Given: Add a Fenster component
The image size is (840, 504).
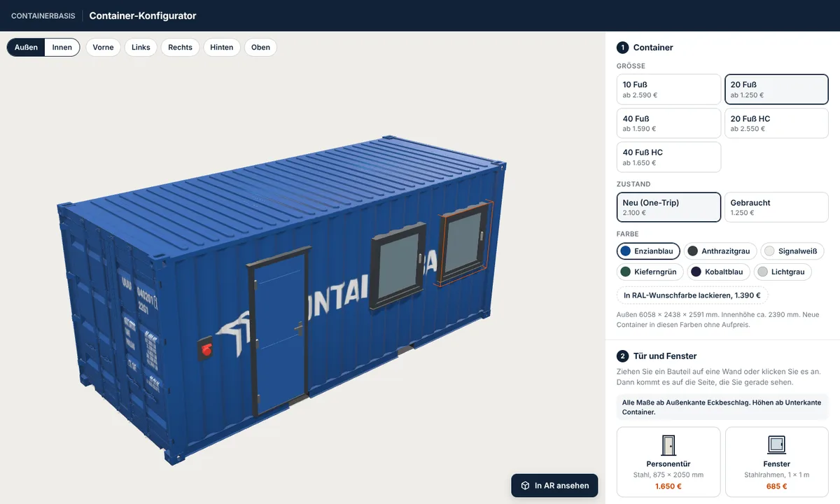Looking at the screenshot, I should 777,463.
